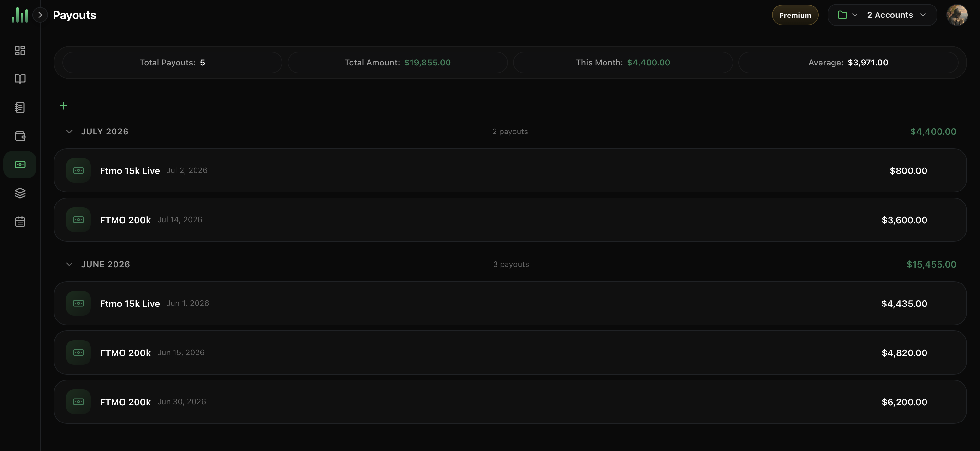Open the 2 Accounts selector dropdown
The width and height of the screenshot is (980, 451).
[x=896, y=15]
